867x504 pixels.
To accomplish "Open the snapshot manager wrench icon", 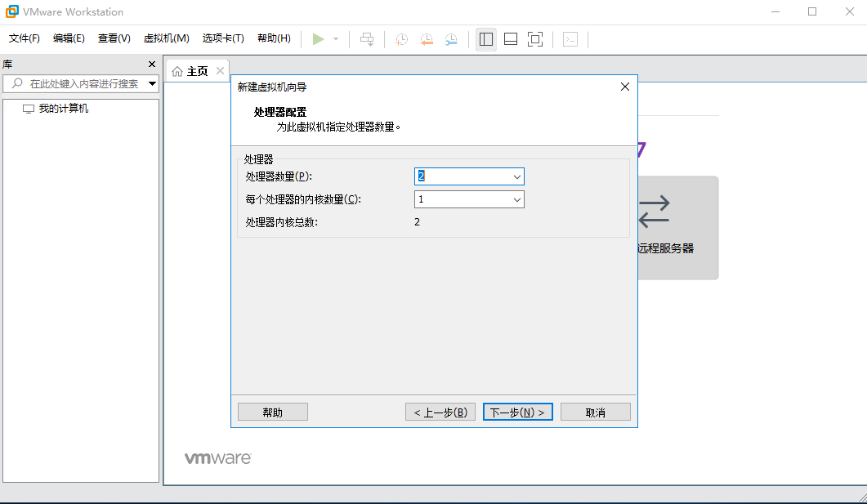I will pos(452,39).
